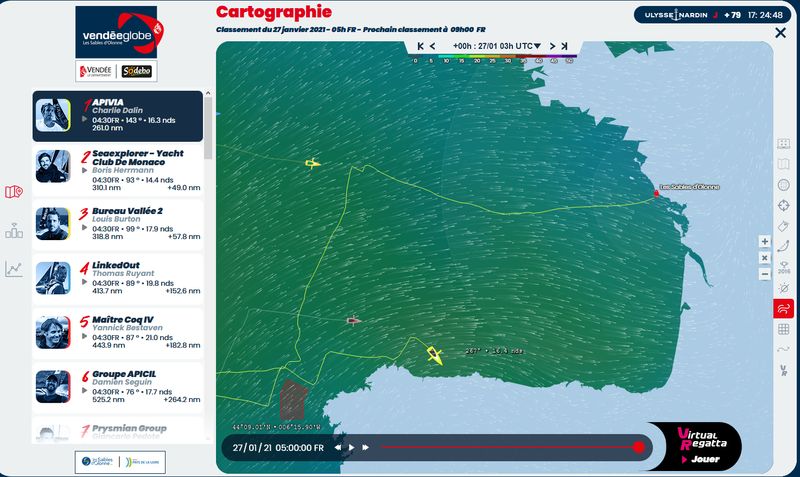Click the tag label icon in right toolbar
Screen dimensions: 800x477
pyautogui.click(x=783, y=226)
